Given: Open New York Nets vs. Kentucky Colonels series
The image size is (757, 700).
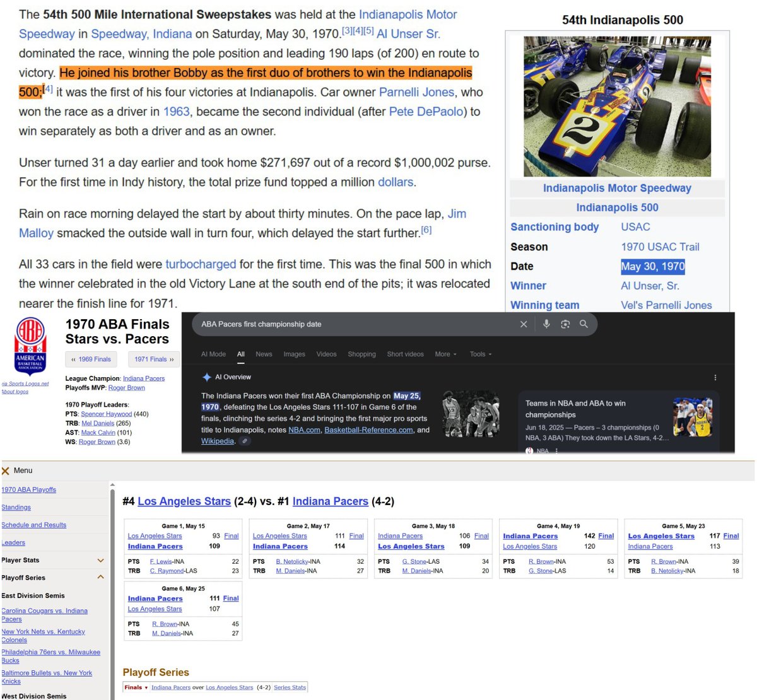Looking at the screenshot, I should pyautogui.click(x=43, y=636).
